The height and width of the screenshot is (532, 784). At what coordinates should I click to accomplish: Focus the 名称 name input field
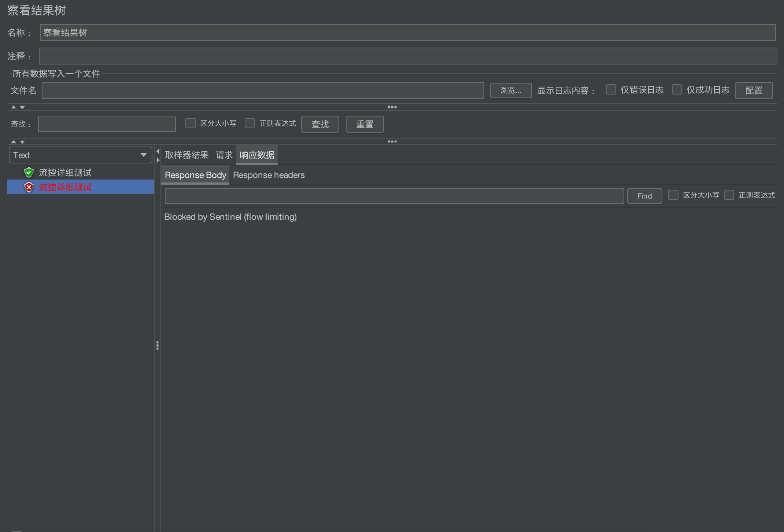pyautogui.click(x=408, y=33)
